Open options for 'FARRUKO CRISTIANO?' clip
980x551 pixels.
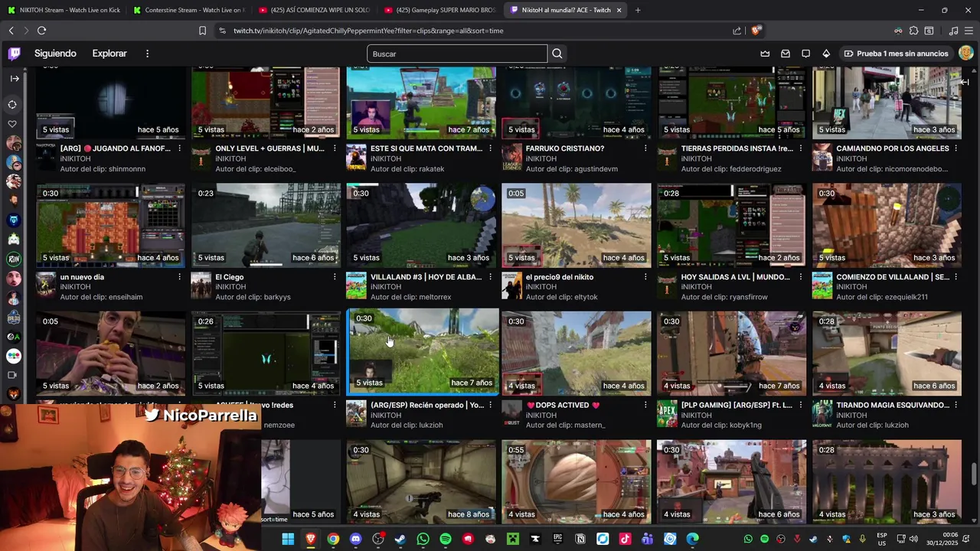tap(645, 148)
